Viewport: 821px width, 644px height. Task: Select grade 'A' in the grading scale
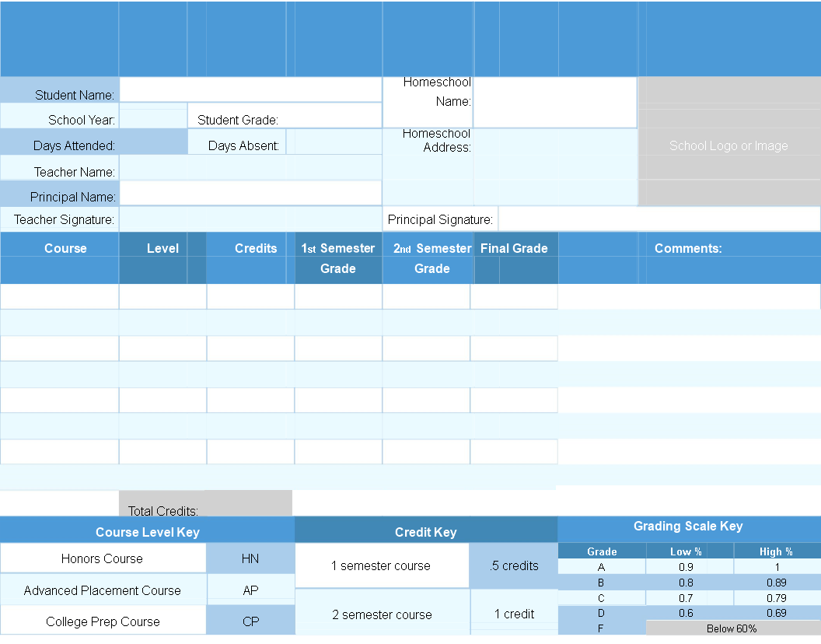tap(601, 566)
